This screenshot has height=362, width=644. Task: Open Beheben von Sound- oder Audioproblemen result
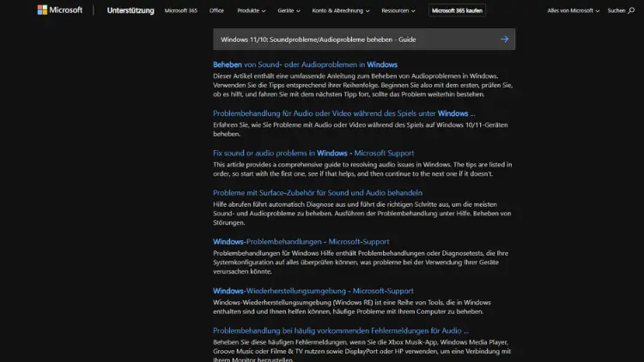pyautogui.click(x=305, y=64)
